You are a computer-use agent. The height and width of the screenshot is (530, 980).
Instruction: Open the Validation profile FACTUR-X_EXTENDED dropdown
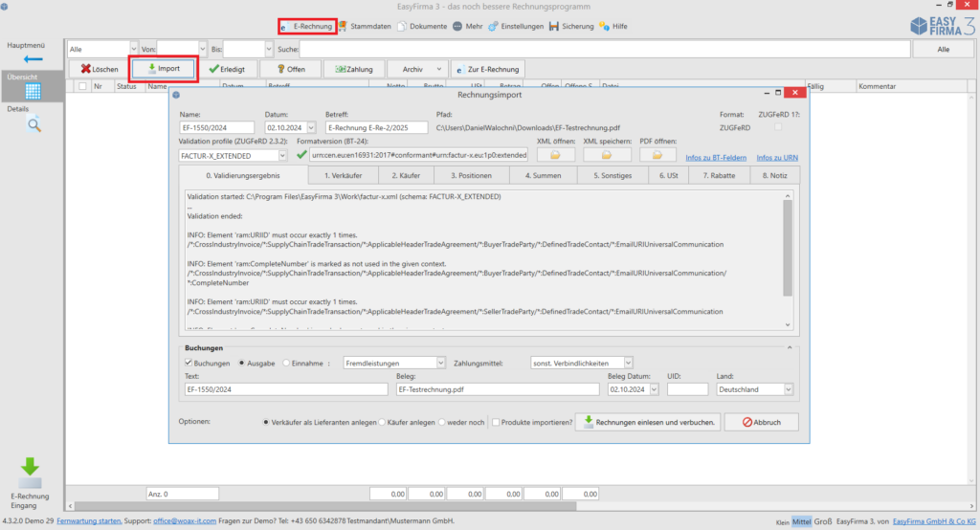(x=282, y=156)
